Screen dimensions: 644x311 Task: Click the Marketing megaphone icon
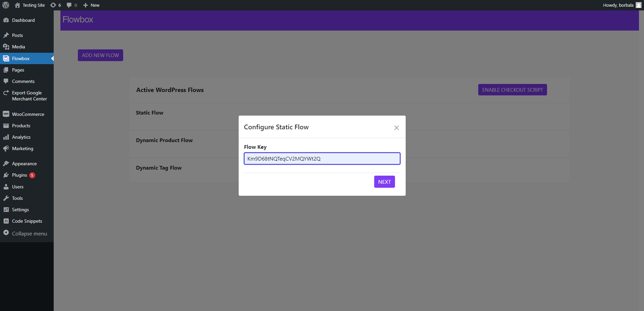click(6, 148)
